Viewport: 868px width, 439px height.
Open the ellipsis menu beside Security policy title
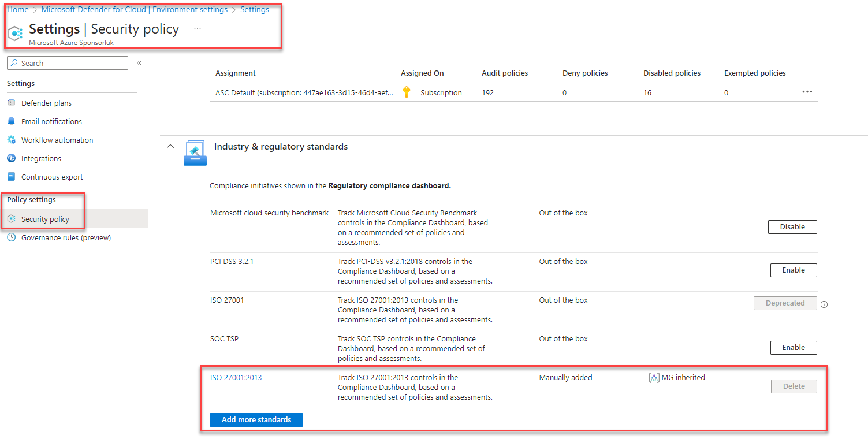click(x=198, y=29)
